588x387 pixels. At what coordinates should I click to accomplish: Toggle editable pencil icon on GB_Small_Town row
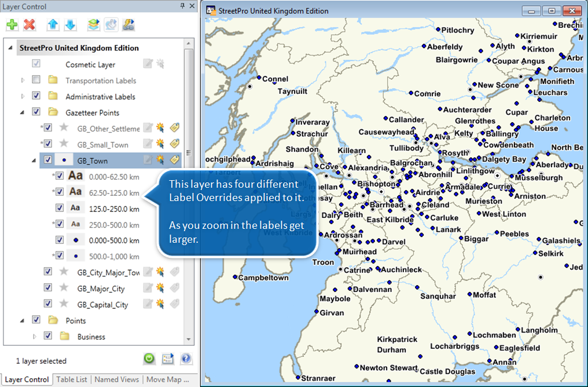click(x=148, y=144)
